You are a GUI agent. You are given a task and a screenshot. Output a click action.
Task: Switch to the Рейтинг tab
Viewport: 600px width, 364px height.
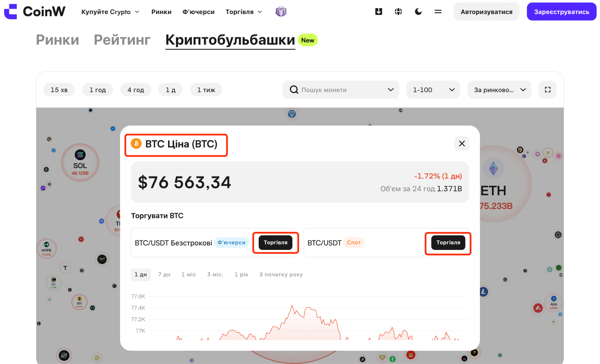click(122, 40)
